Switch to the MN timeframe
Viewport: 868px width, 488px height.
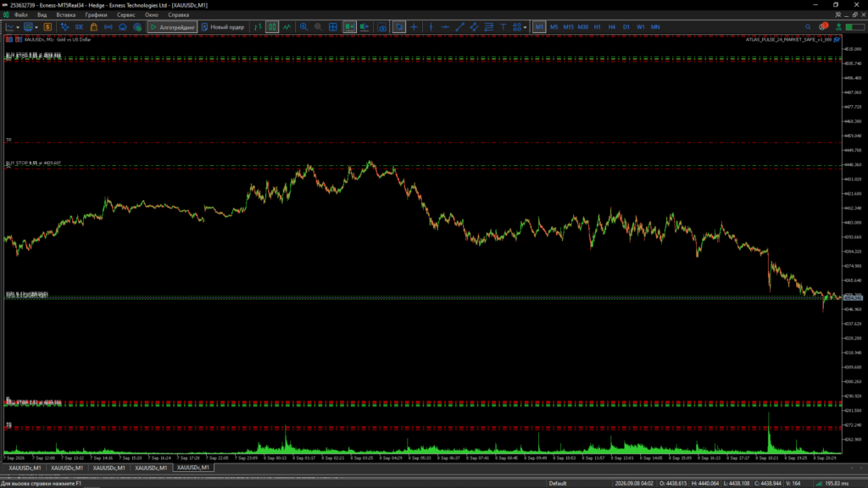tap(655, 27)
